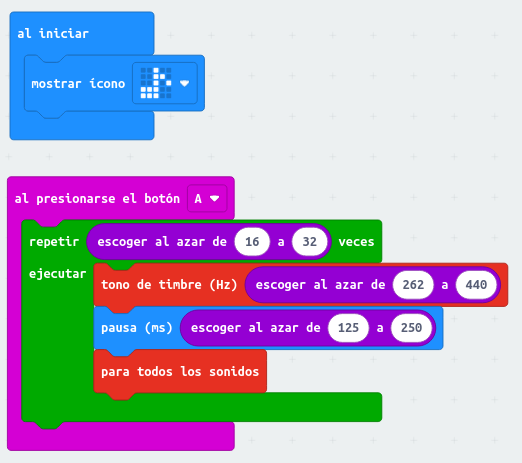Click random block inside tono de timbre
522x463 pixels.
pyautogui.click(x=320, y=285)
